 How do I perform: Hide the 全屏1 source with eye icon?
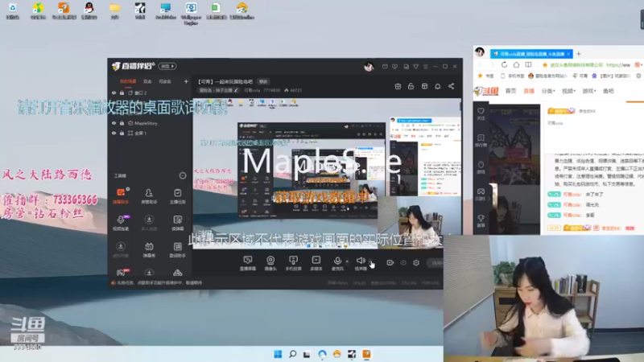click(114, 133)
